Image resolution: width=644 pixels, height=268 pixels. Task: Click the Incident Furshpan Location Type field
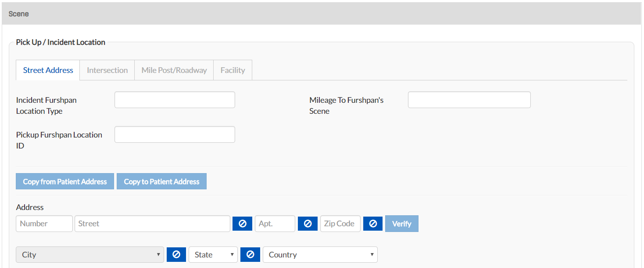(x=174, y=100)
